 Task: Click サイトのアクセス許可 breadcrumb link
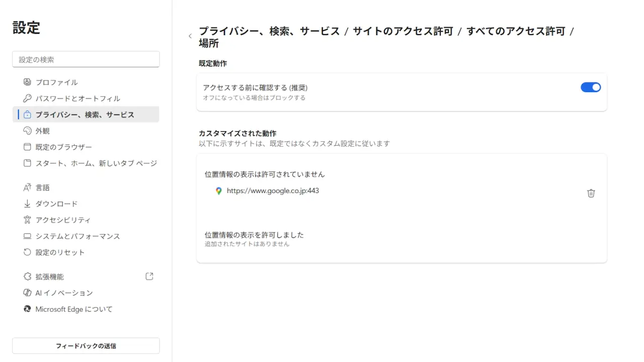(403, 31)
